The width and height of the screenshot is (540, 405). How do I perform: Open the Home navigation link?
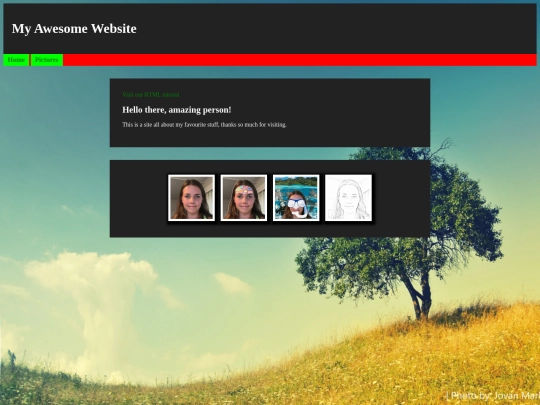pyautogui.click(x=16, y=60)
